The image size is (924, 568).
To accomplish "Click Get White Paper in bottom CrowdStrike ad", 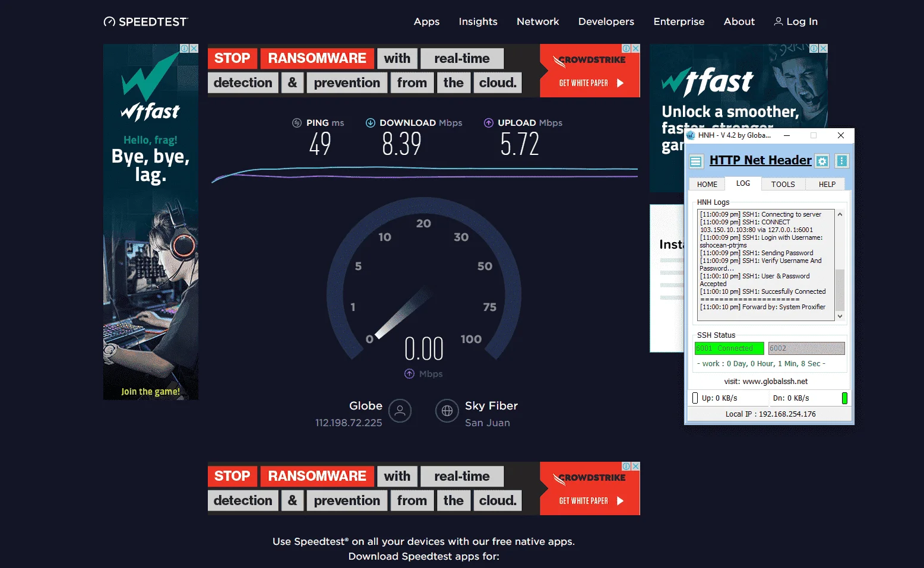I will 590,501.
